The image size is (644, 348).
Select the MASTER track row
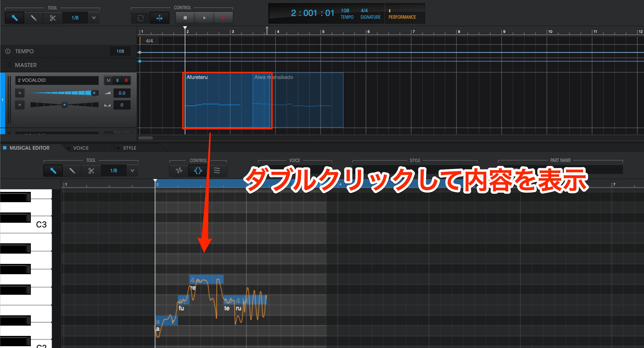point(68,65)
